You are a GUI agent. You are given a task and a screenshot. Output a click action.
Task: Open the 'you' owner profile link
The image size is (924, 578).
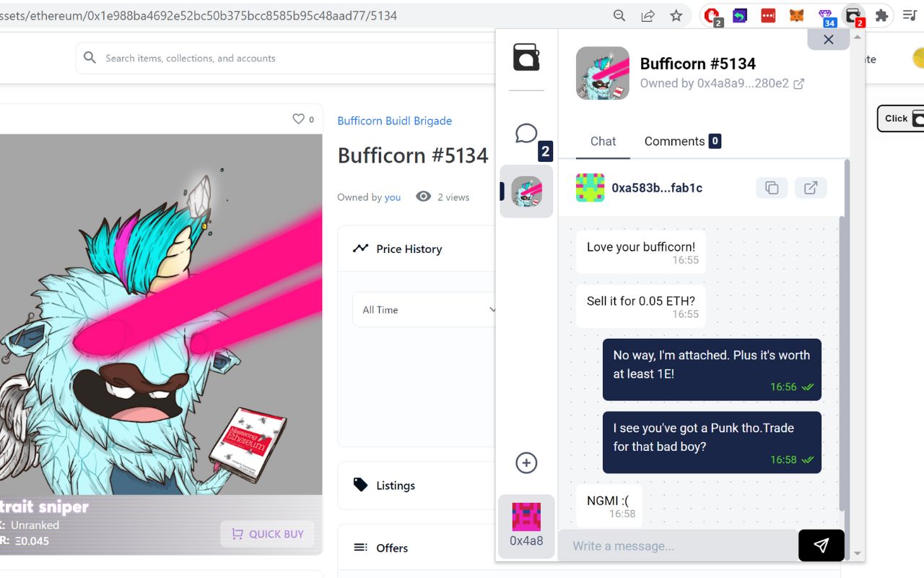click(393, 197)
